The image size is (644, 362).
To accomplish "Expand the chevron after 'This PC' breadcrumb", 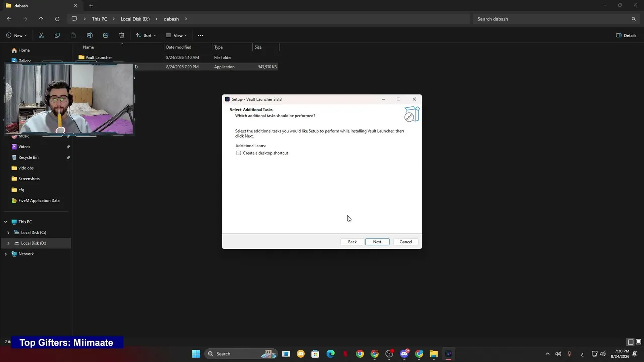I will tap(114, 19).
